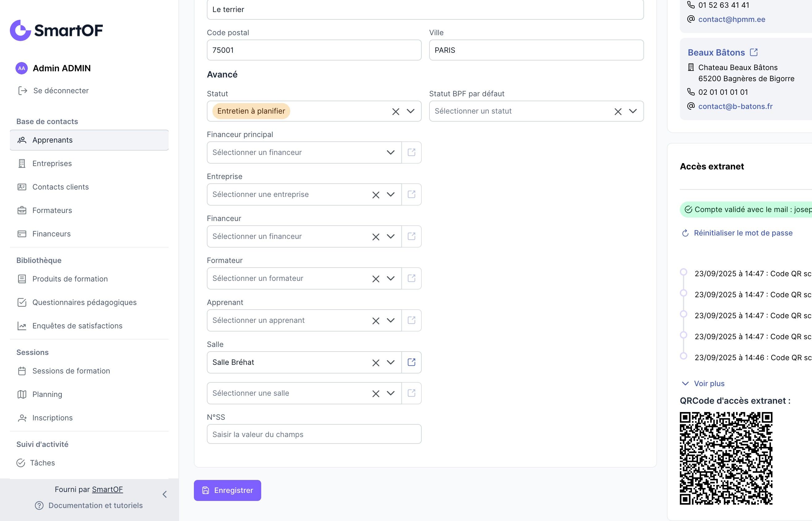The height and width of the screenshot is (521, 812).
Task: Clear Statut BPF par défaut field
Action: (618, 111)
